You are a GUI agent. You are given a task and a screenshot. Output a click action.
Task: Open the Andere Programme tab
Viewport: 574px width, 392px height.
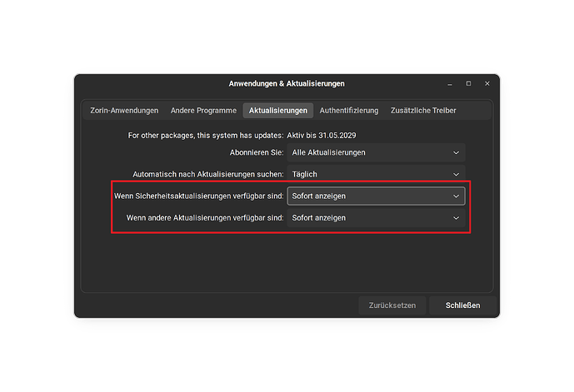(203, 111)
